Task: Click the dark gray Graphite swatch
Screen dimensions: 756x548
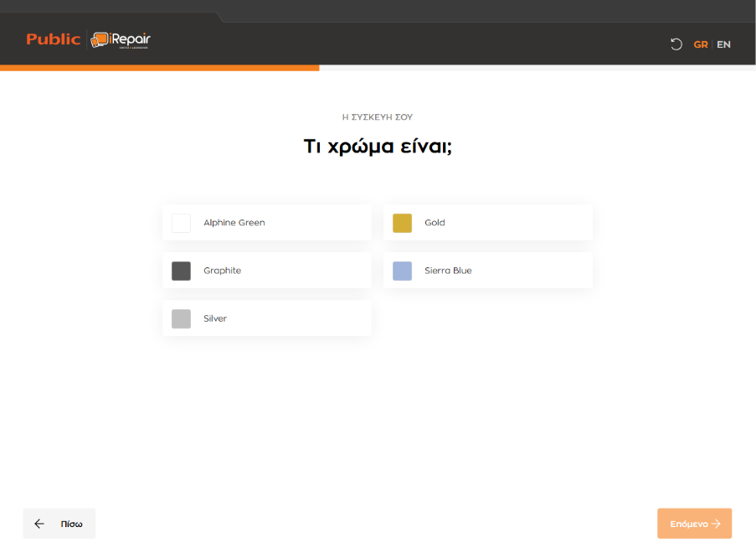Action: coord(181,271)
